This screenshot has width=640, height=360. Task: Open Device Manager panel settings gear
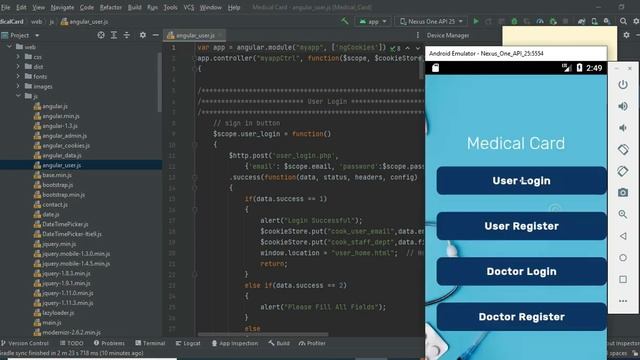627,35
